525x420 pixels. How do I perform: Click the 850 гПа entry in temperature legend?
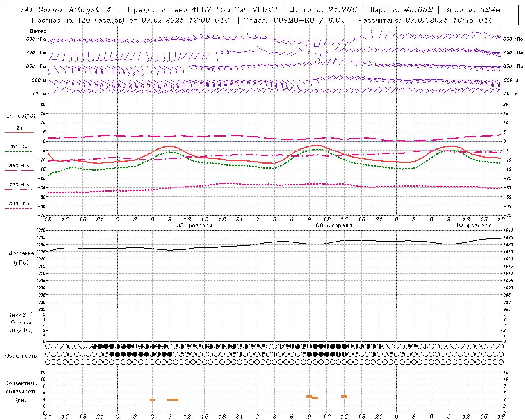[x=19, y=166]
